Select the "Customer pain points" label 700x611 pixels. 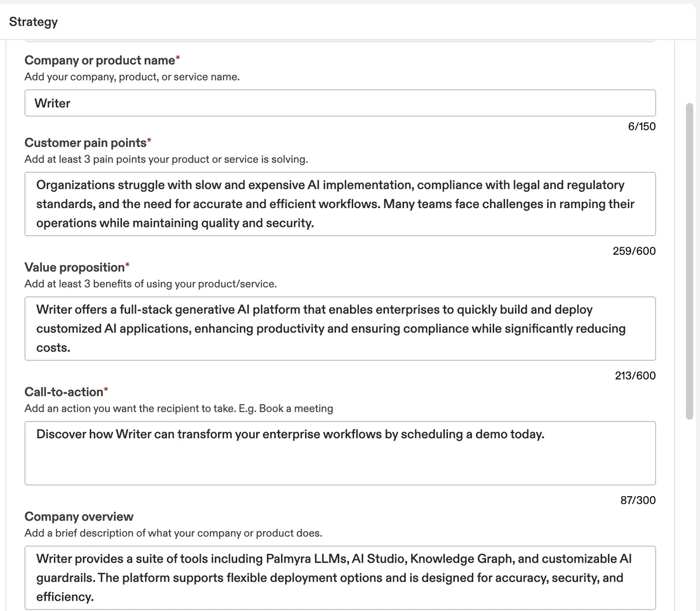coord(85,143)
